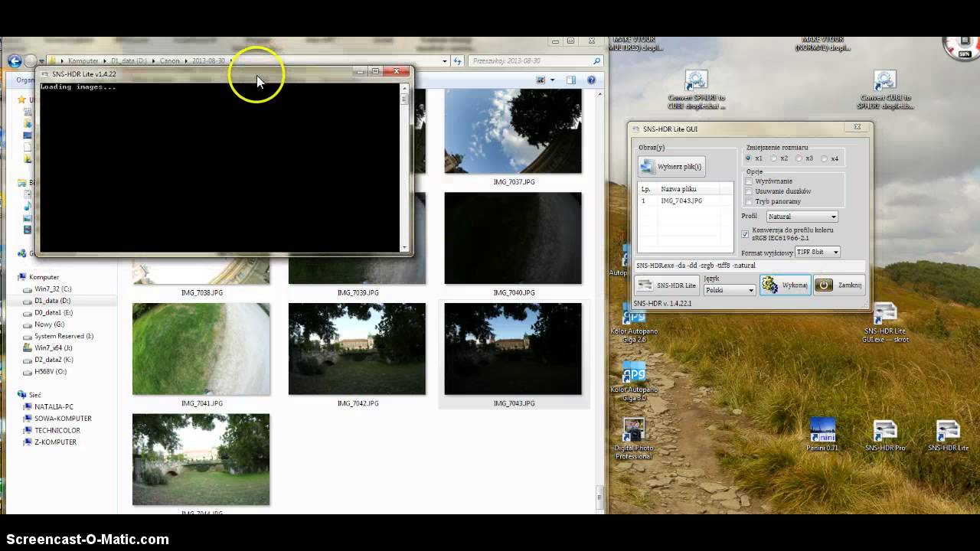The image size is (980, 551).
Task: Open Panini 0.71 desktop shortcut
Action: click(x=822, y=435)
